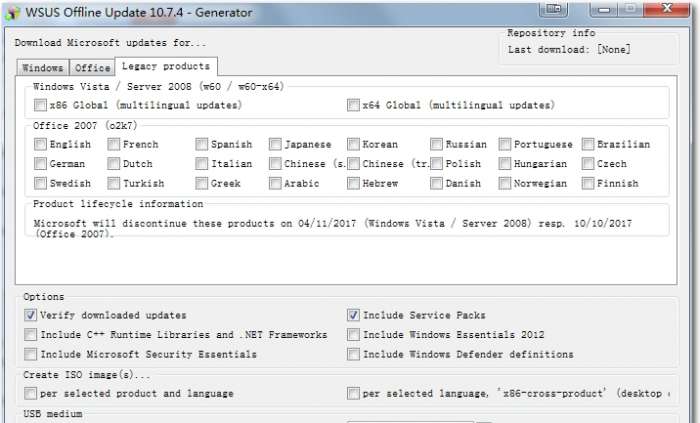
Task: Check the Portuguese language checkbox
Action: tap(504, 144)
